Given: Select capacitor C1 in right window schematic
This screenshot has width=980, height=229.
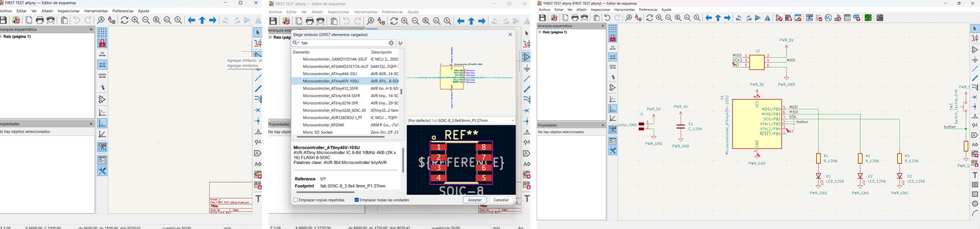Looking at the screenshot, I should 681,126.
